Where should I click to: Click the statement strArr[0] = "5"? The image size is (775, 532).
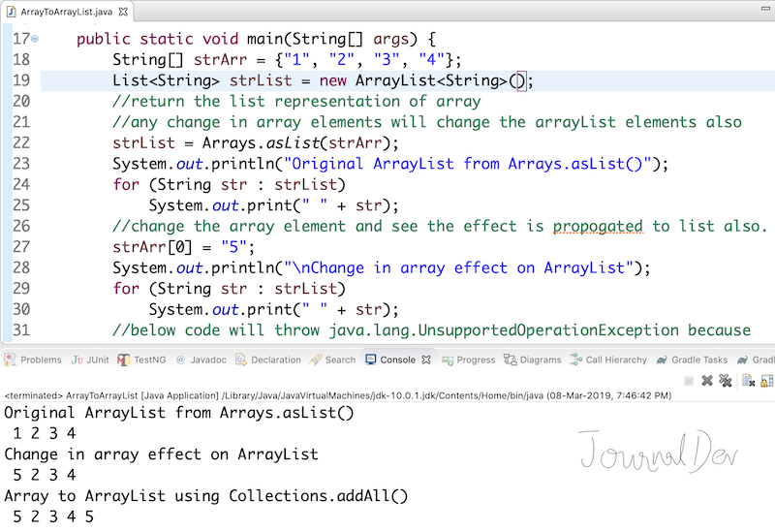point(183,247)
